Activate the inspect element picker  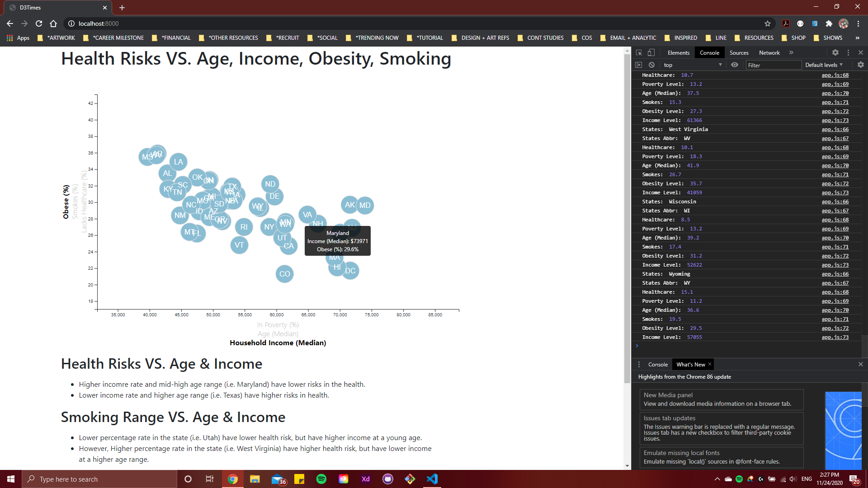click(639, 53)
